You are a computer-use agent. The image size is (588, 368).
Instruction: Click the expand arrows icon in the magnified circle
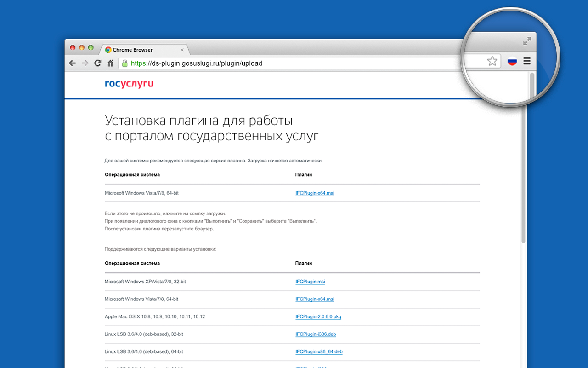coord(527,40)
